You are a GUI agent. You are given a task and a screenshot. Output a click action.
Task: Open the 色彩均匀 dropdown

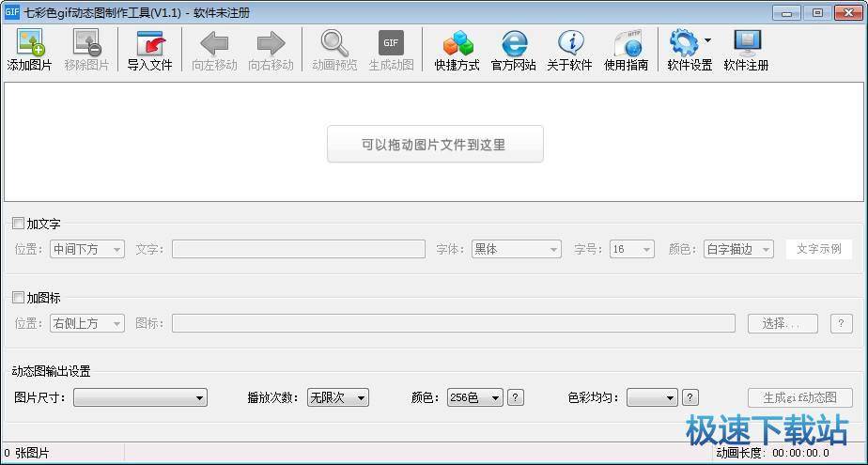tap(651, 398)
